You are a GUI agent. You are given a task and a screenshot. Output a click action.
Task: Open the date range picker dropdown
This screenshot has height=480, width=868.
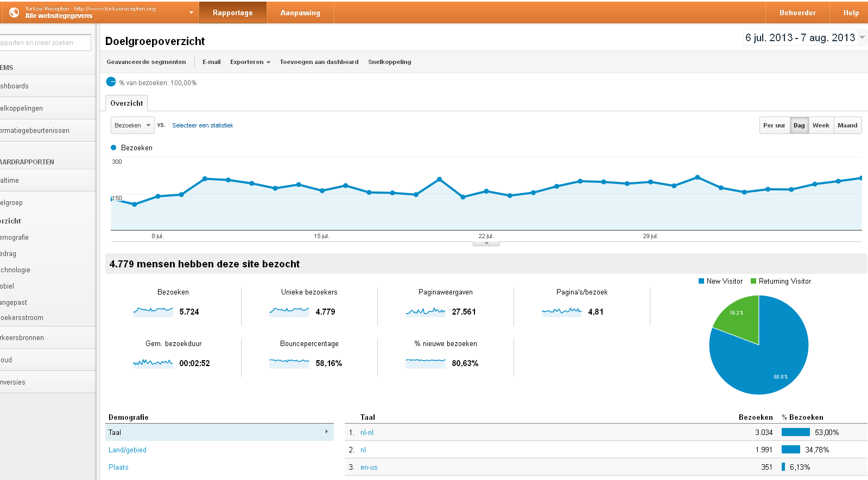[862, 37]
